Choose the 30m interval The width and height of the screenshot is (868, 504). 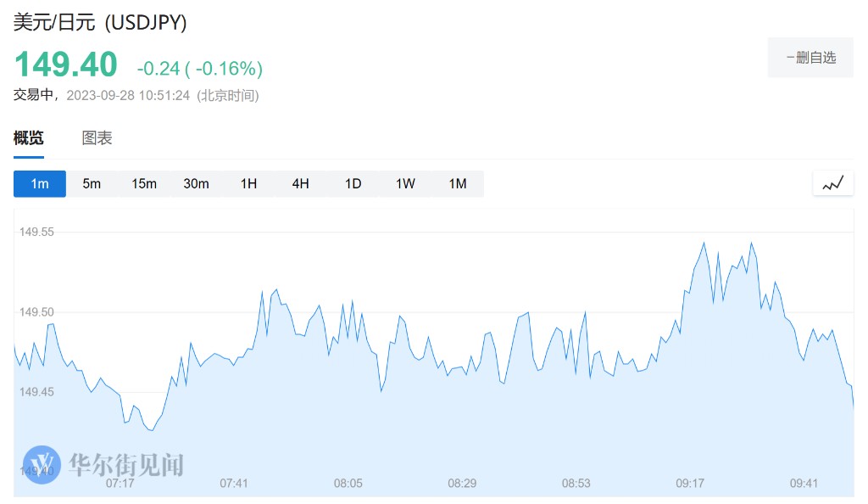(x=196, y=184)
